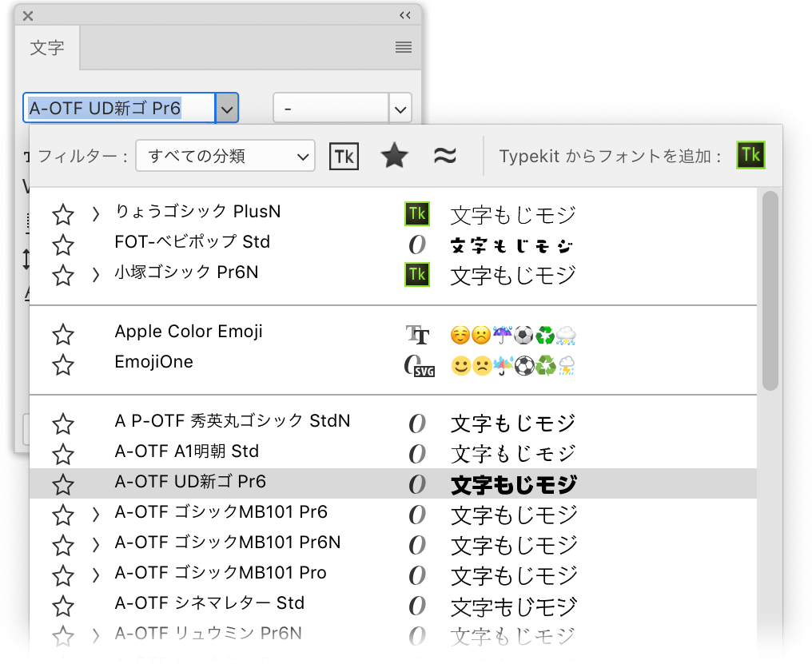The image size is (812, 664).
Task: Favorite EmojiOne font
Action: [x=63, y=365]
